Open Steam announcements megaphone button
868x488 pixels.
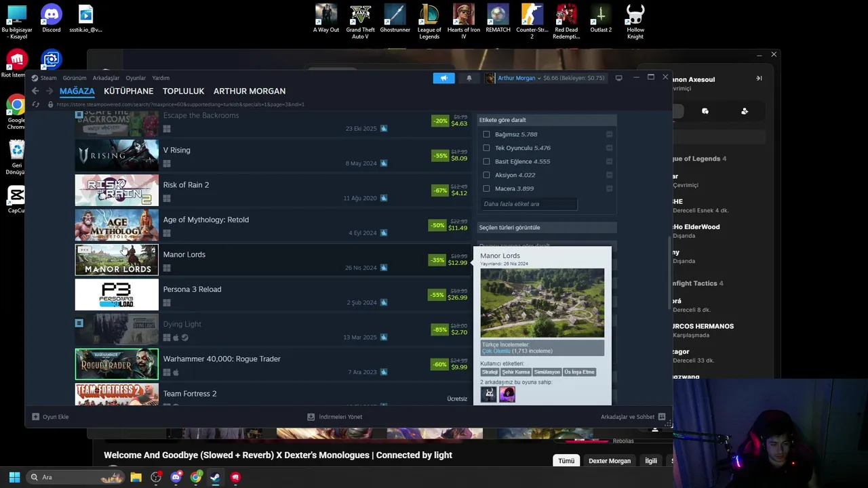pos(444,78)
